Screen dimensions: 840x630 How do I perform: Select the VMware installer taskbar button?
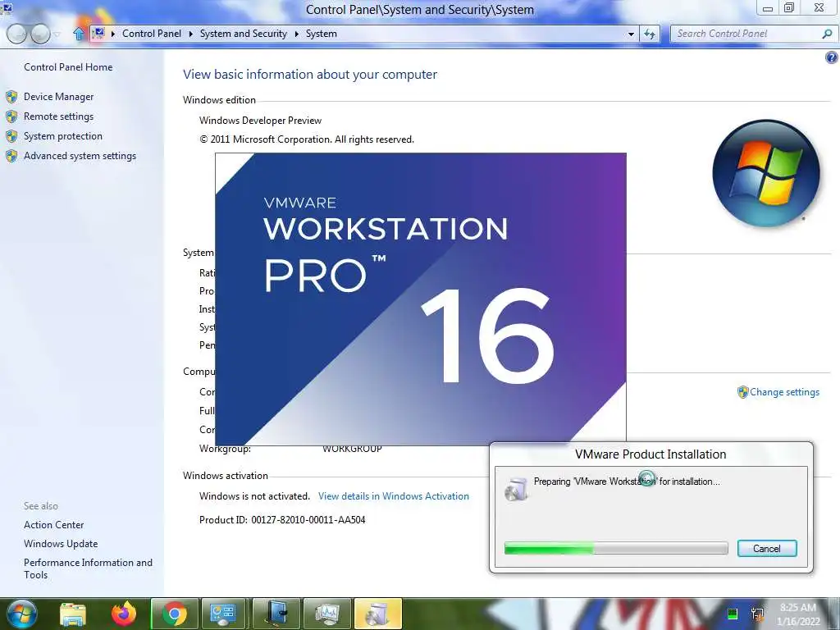[x=378, y=614]
